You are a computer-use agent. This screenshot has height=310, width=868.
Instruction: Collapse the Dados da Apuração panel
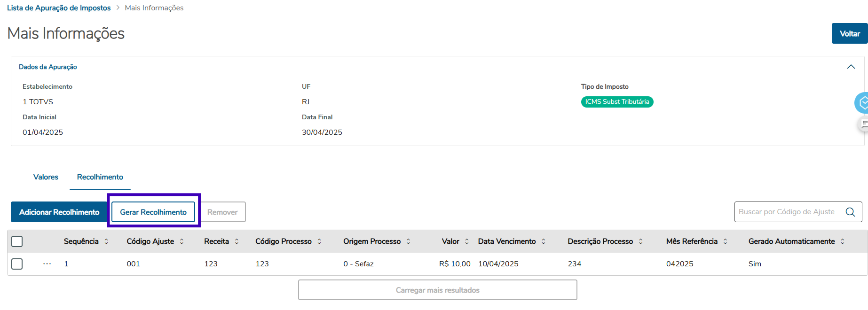click(851, 67)
